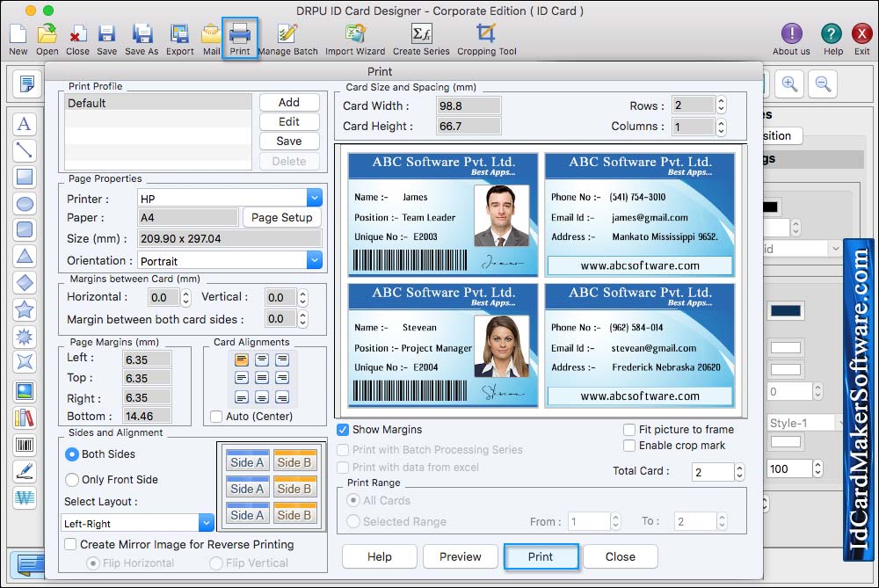Image resolution: width=879 pixels, height=588 pixels.
Task: Click the Print button at dialog bottom
Action: pyautogui.click(x=541, y=556)
